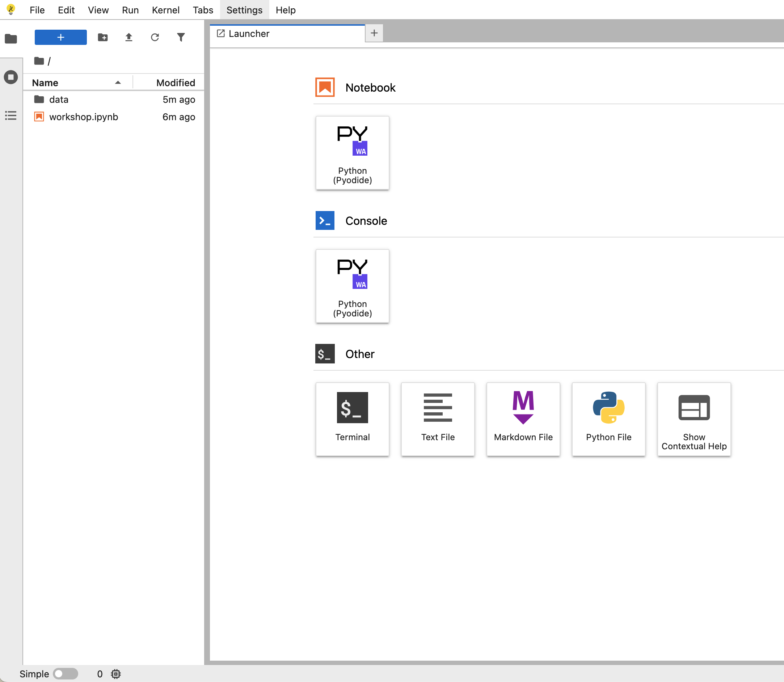This screenshot has height=682, width=784.
Task: Click the New Folder icon
Action: (103, 37)
